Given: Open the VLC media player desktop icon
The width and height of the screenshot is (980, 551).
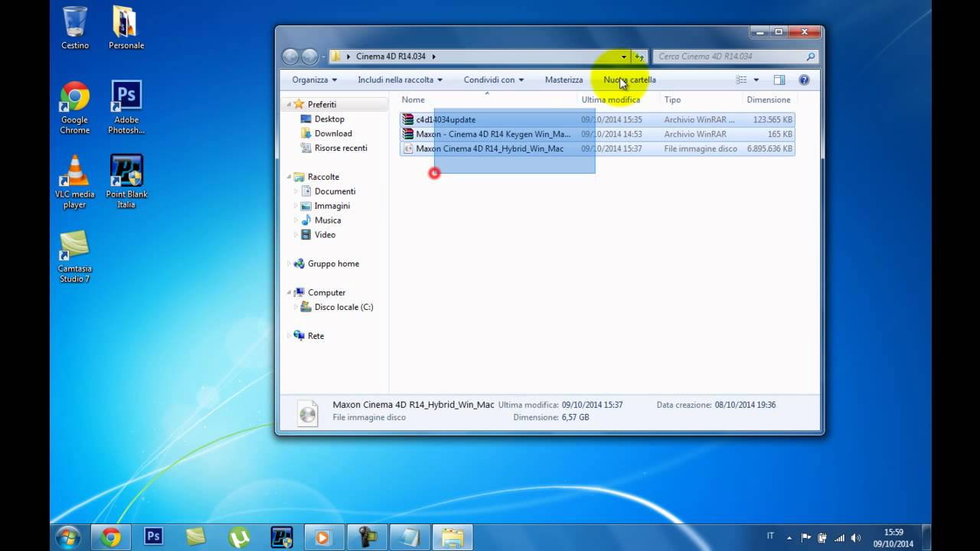Looking at the screenshot, I should (x=75, y=182).
